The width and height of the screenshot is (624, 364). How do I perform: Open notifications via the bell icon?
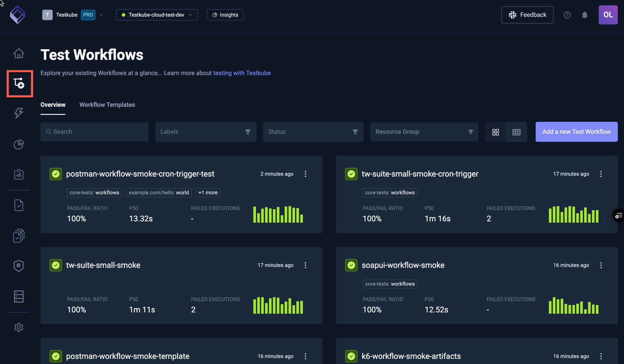coord(584,14)
